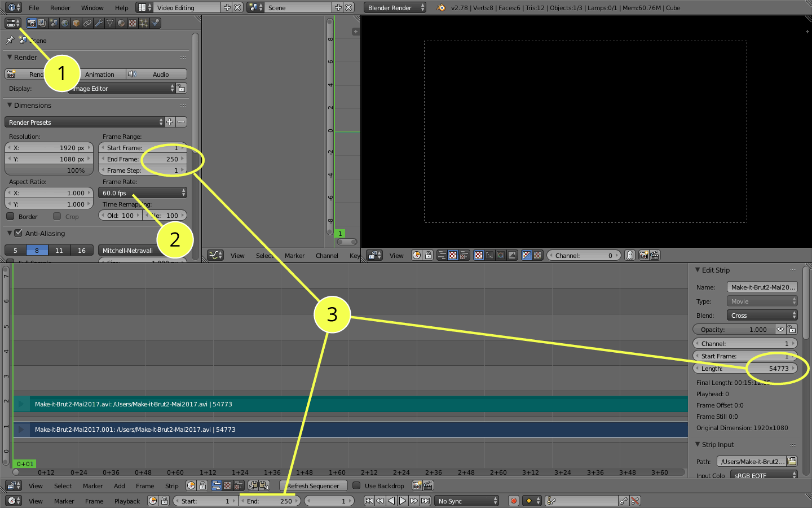This screenshot has height=508, width=812.
Task: Open the 60.0 fps frame rate dropdown
Action: click(x=143, y=192)
